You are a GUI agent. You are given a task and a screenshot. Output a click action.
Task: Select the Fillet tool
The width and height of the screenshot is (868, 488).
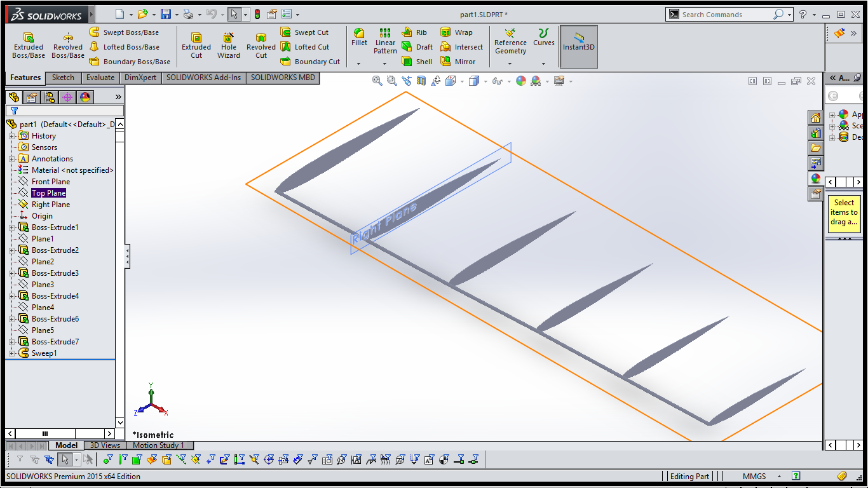[359, 38]
